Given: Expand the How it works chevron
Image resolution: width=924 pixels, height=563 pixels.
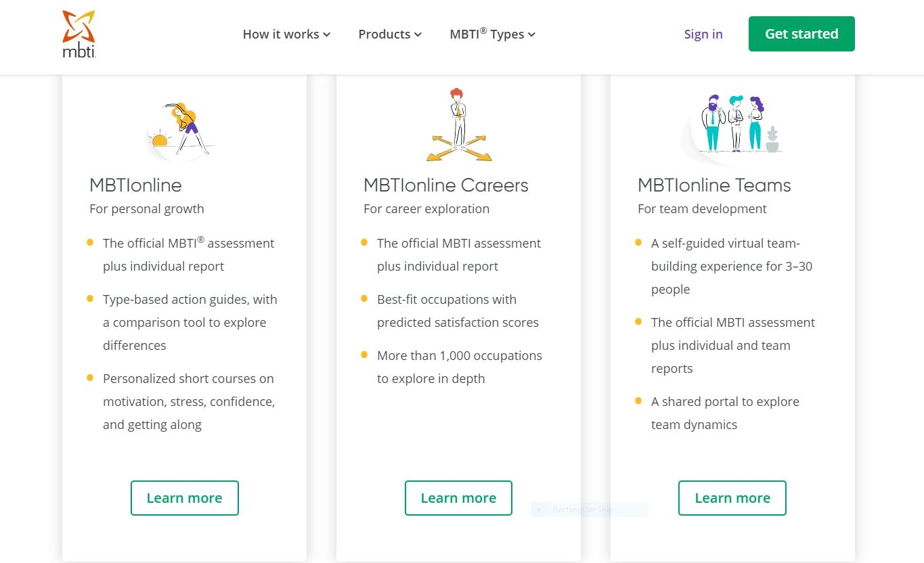Looking at the screenshot, I should coord(327,35).
